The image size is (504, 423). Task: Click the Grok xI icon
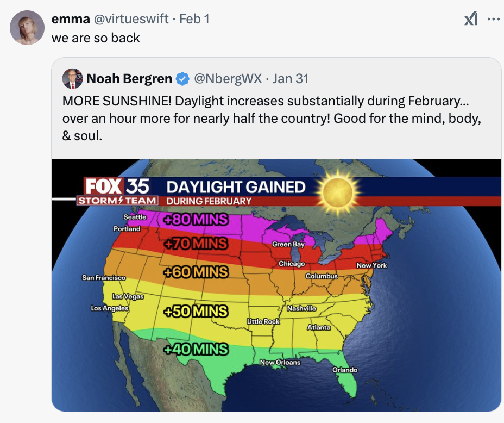point(471,18)
